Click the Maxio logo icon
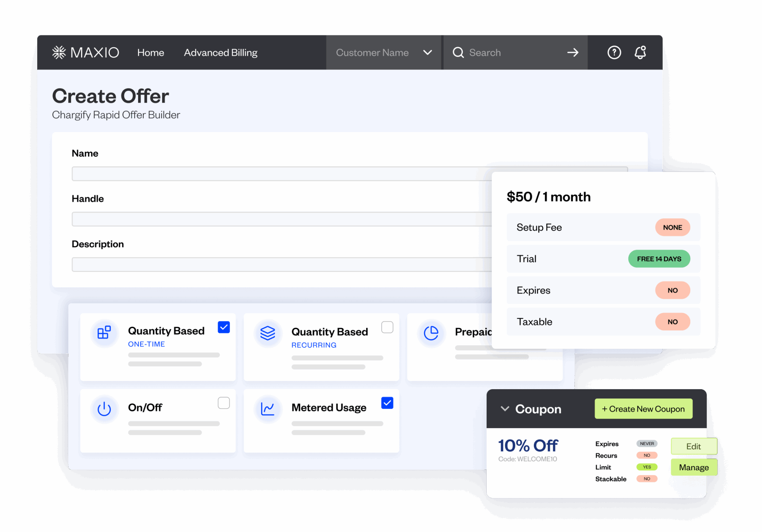The image size is (762, 532). pyautogui.click(x=60, y=52)
